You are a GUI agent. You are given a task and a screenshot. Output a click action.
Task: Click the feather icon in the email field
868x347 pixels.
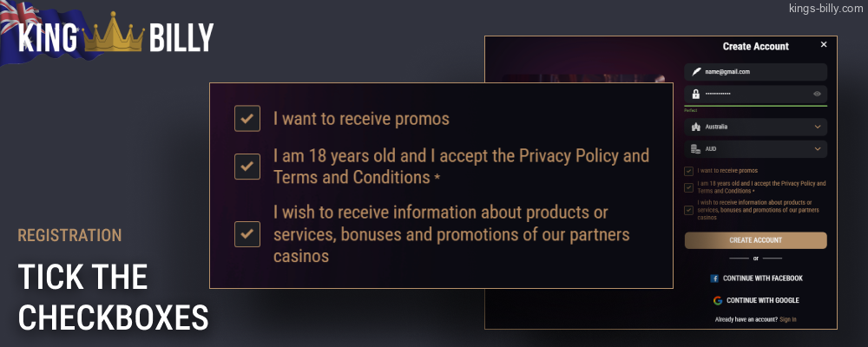click(696, 72)
